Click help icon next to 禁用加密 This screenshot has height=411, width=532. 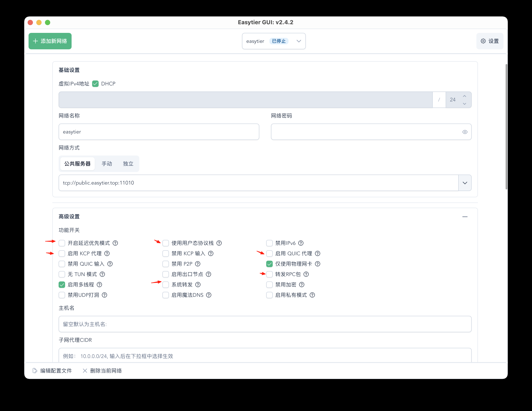click(302, 284)
